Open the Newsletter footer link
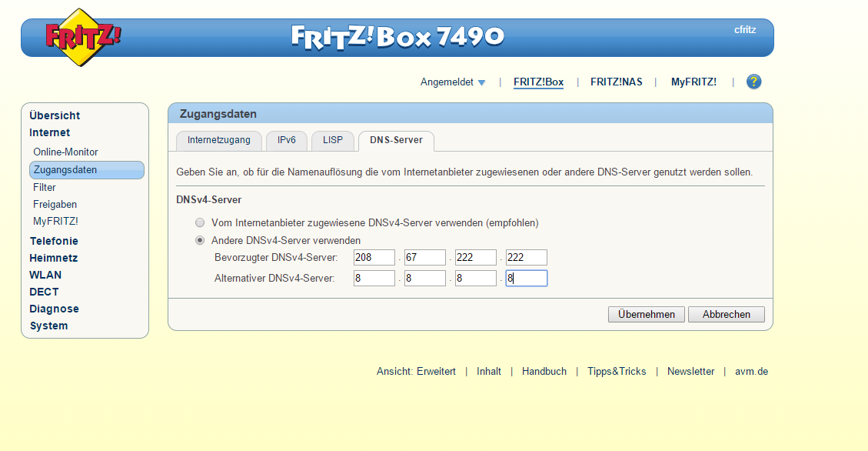The width and height of the screenshot is (868, 451). pyautogui.click(x=691, y=371)
